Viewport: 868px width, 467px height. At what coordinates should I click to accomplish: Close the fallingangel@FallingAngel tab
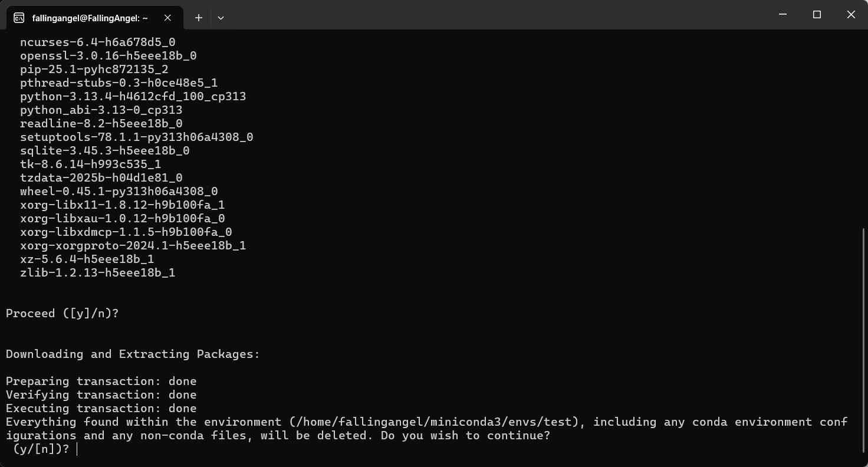(167, 18)
